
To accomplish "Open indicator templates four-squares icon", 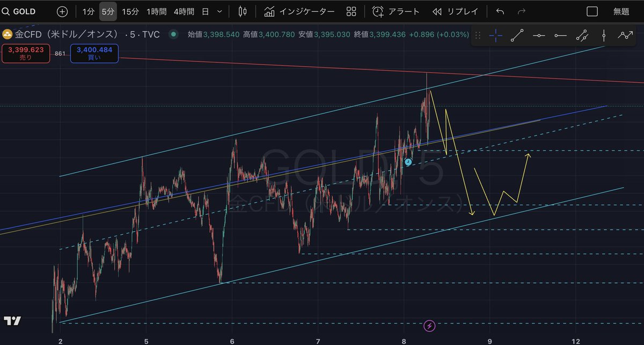I will pos(352,11).
